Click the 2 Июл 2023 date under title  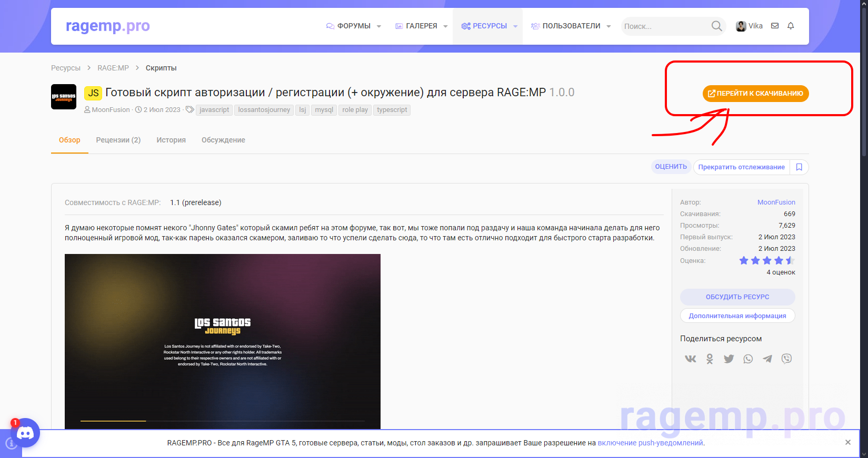[x=162, y=110]
